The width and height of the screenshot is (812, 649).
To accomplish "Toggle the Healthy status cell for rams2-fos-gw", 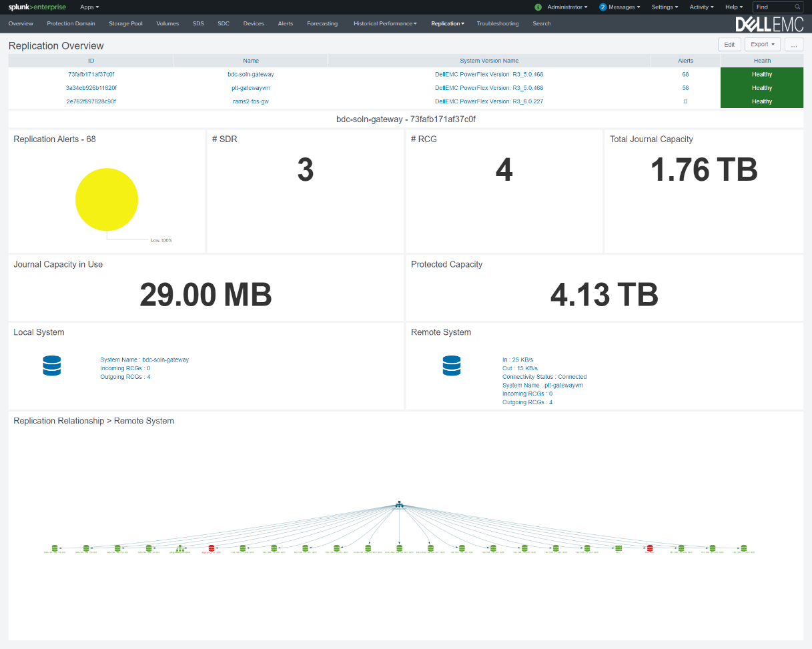I will click(761, 101).
